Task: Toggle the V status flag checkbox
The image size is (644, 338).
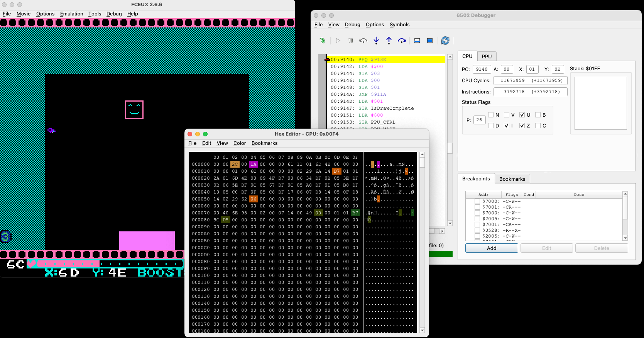Action: tap(507, 115)
